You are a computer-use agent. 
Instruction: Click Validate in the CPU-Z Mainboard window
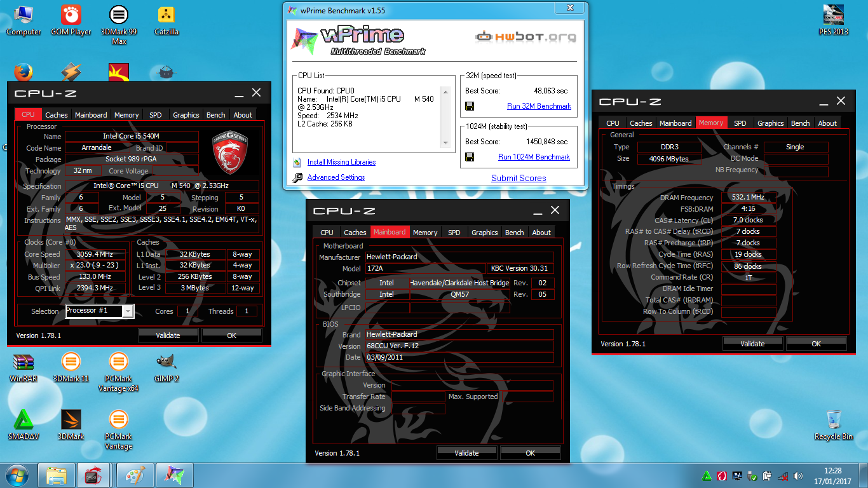(466, 453)
